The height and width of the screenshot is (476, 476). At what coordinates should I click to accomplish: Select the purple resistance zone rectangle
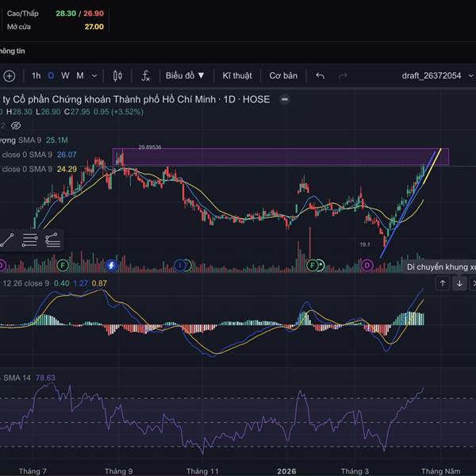278,156
